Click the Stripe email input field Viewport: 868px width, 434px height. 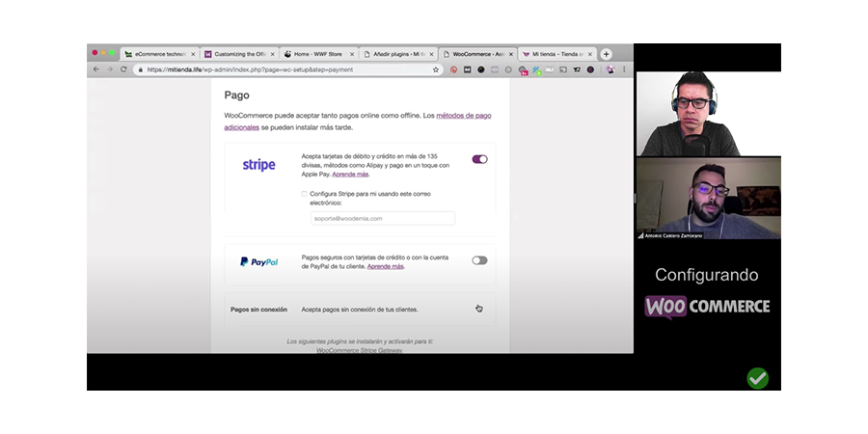pyautogui.click(x=383, y=218)
